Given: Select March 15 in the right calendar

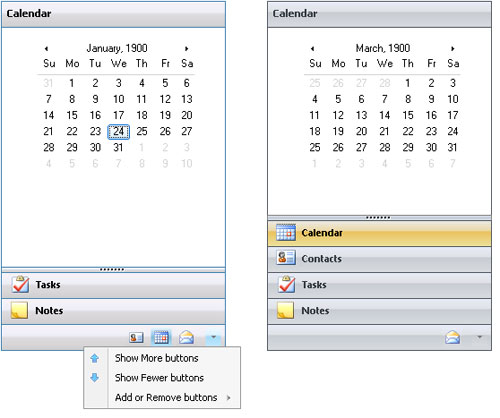Looking at the screenshot, I should pos(408,115).
